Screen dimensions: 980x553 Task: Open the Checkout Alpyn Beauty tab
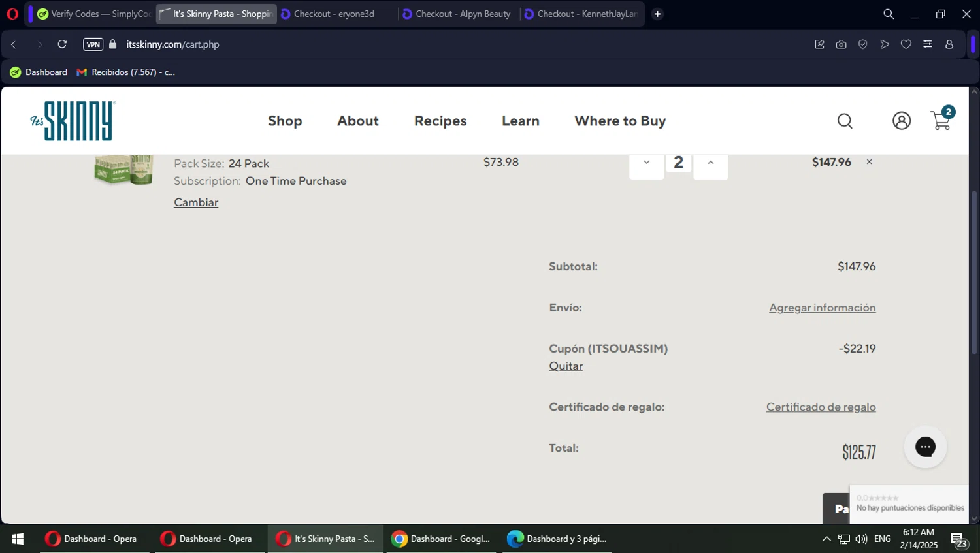pyautogui.click(x=459, y=14)
